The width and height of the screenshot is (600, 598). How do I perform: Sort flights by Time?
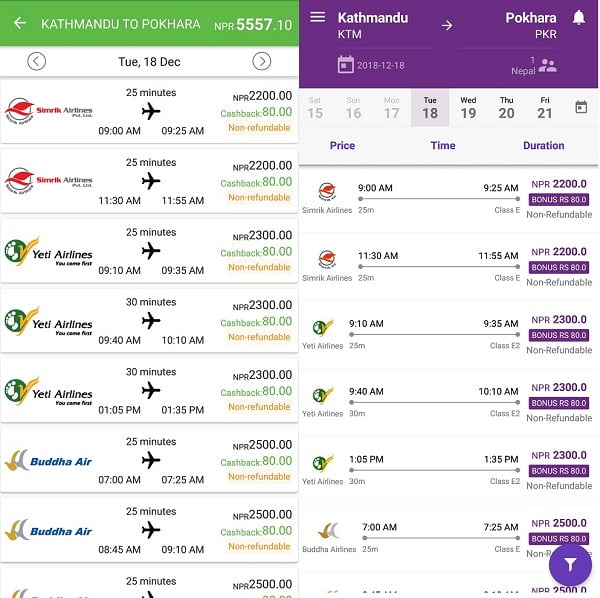(443, 145)
